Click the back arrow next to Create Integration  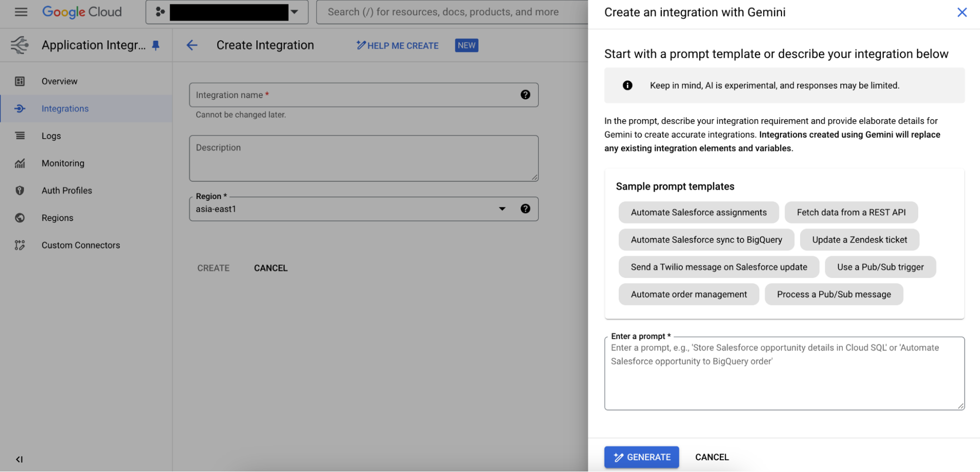192,46
